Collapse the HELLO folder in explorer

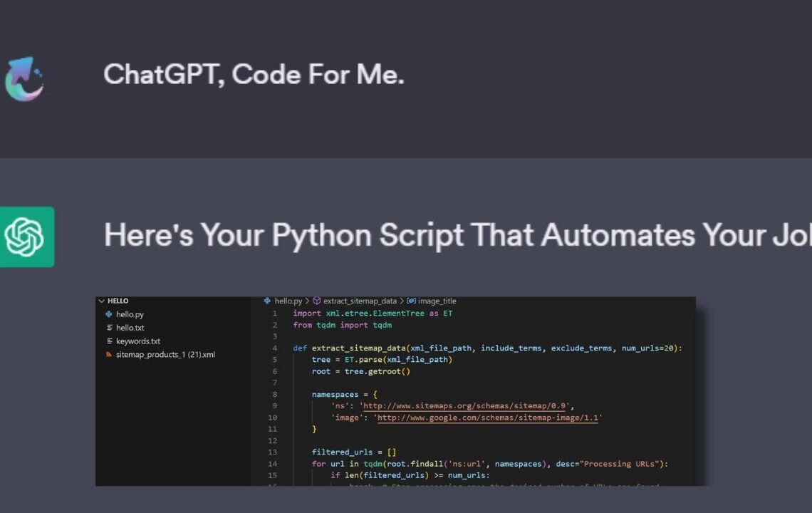pyautogui.click(x=101, y=301)
